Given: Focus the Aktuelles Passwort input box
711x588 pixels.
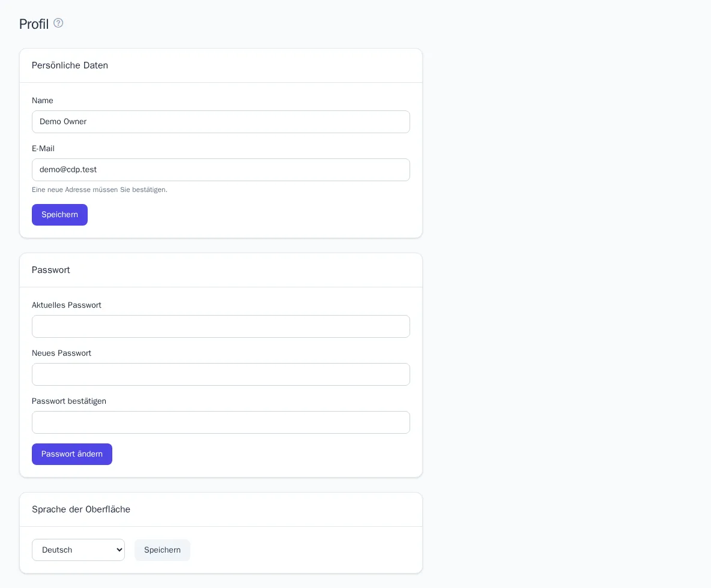Looking at the screenshot, I should pyautogui.click(x=221, y=326).
